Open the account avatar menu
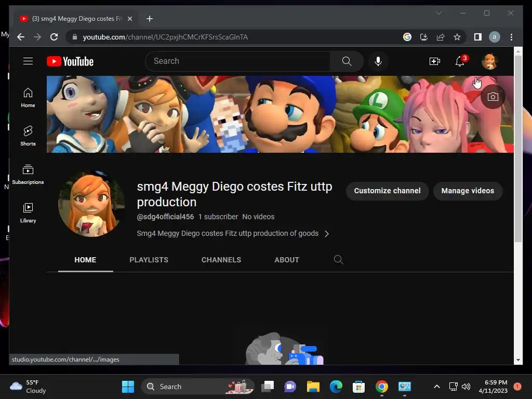 (489, 61)
